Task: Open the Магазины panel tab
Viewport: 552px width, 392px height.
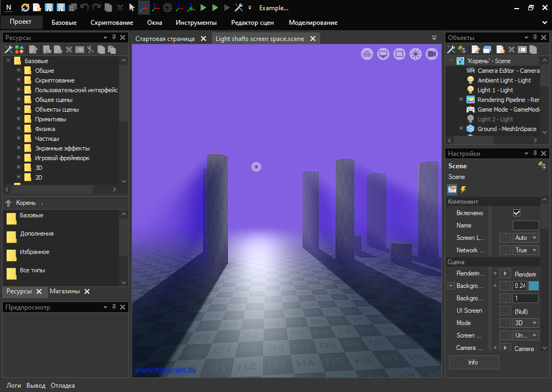Action: (x=64, y=291)
